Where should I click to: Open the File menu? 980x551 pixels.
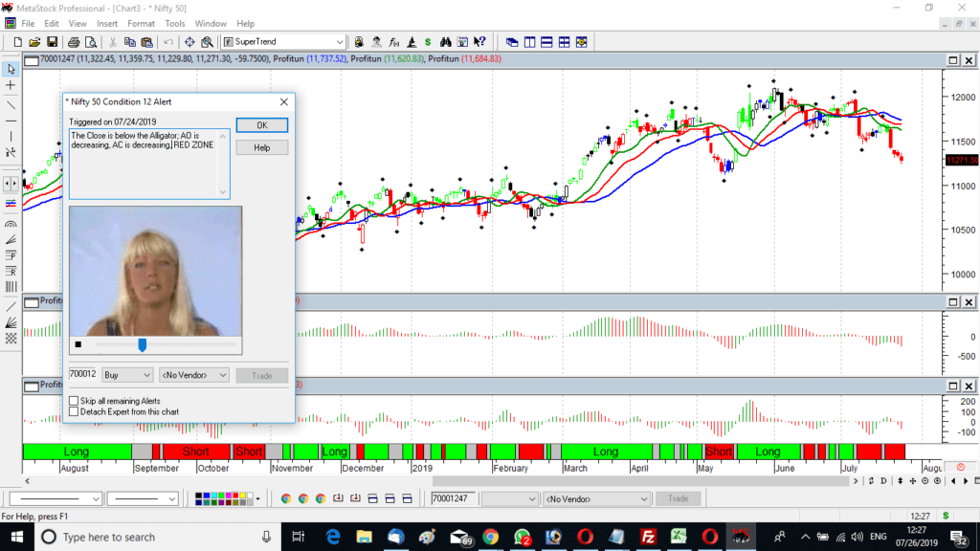pyautogui.click(x=28, y=24)
